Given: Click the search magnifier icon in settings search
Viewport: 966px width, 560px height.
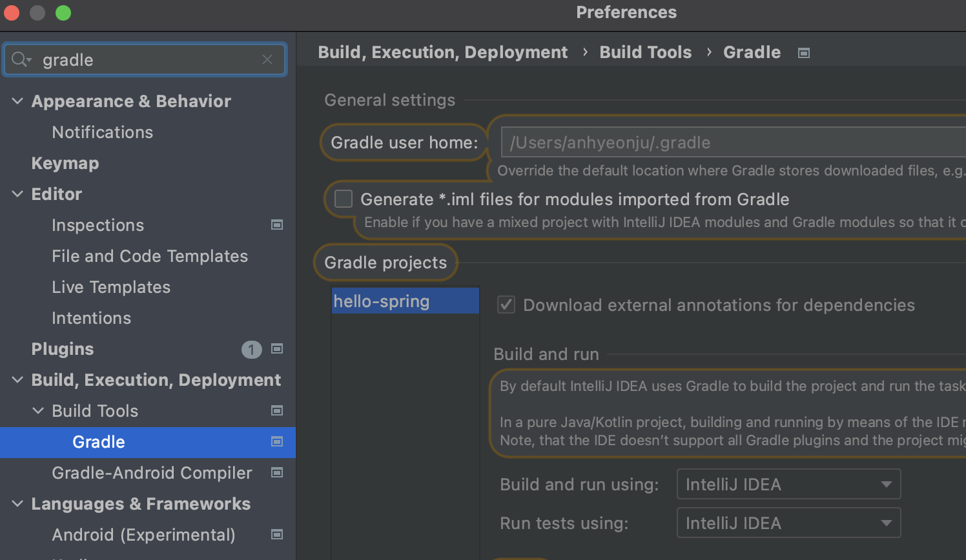Looking at the screenshot, I should coord(20,60).
